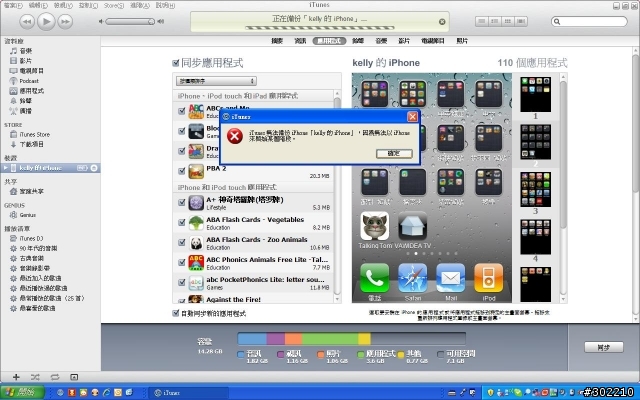The image size is (640, 400).
Task: Select ABA Flash Cards Zoo Animals panda icon
Action: [196, 243]
